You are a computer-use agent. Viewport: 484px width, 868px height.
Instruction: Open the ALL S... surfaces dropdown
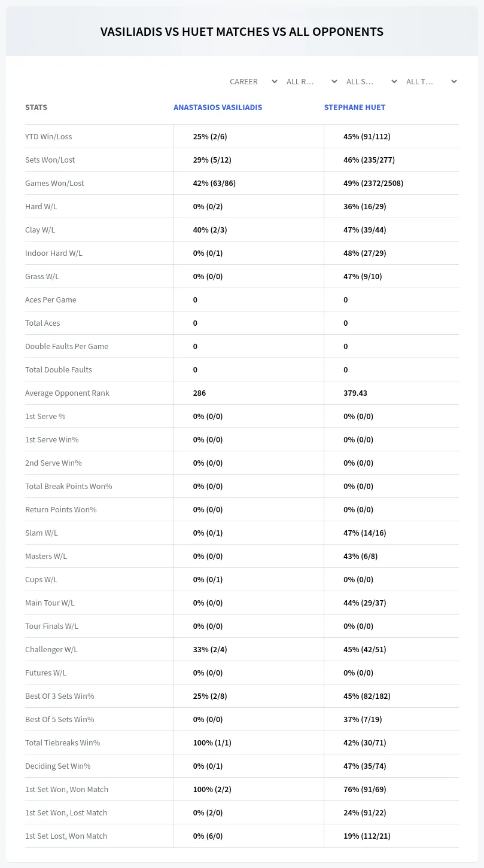[372, 81]
